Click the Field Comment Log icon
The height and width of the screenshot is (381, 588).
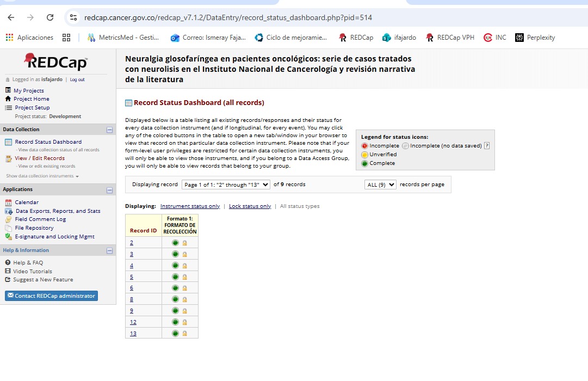pos(8,219)
